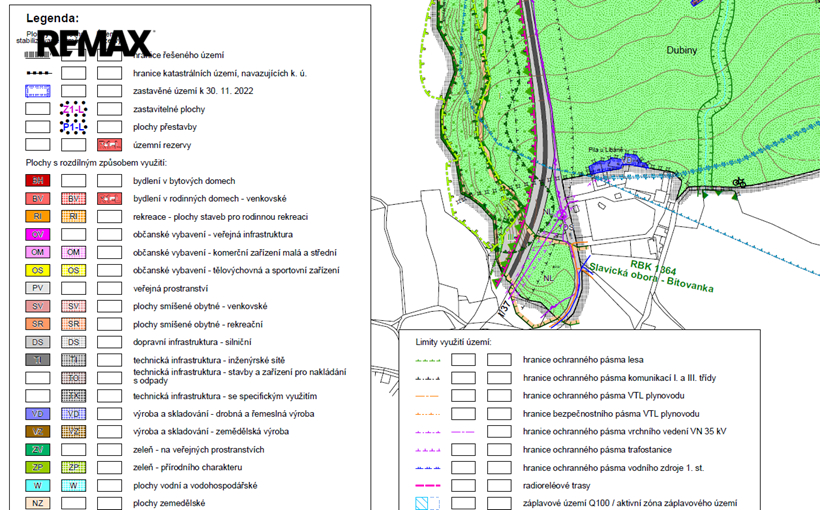Click the radioreléové trasy magenta line symbol
This screenshot has height=510, width=820.
[427, 485]
